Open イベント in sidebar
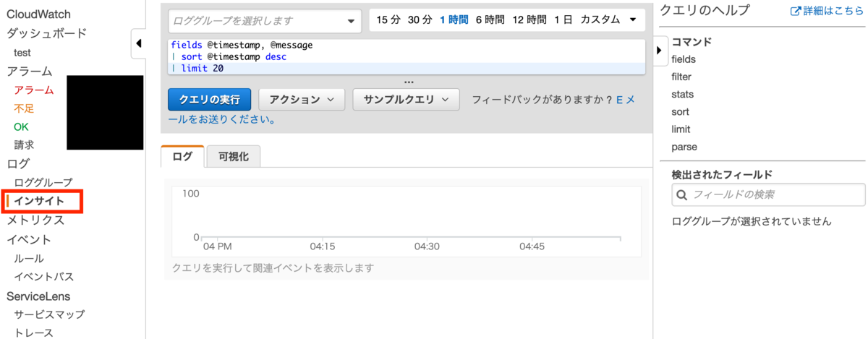Screen dimensions: 868x339 point(30,239)
